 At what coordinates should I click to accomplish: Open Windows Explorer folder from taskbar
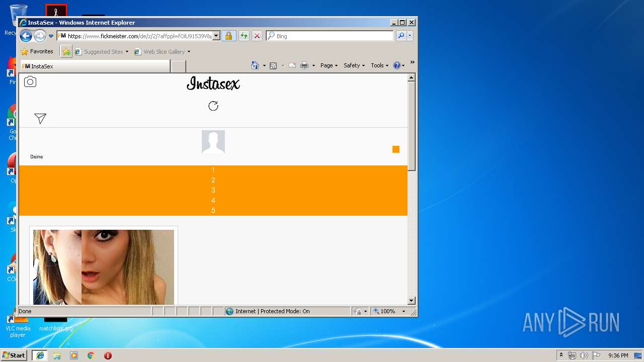57,355
